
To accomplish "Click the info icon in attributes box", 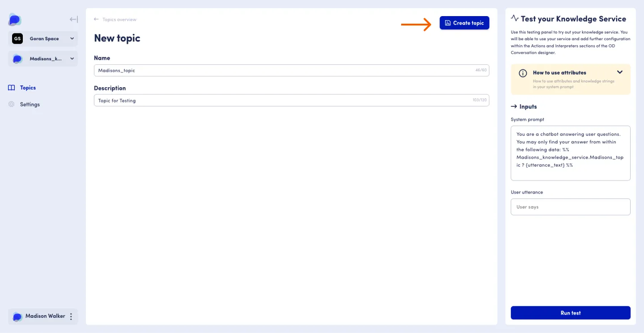I will pyautogui.click(x=522, y=73).
